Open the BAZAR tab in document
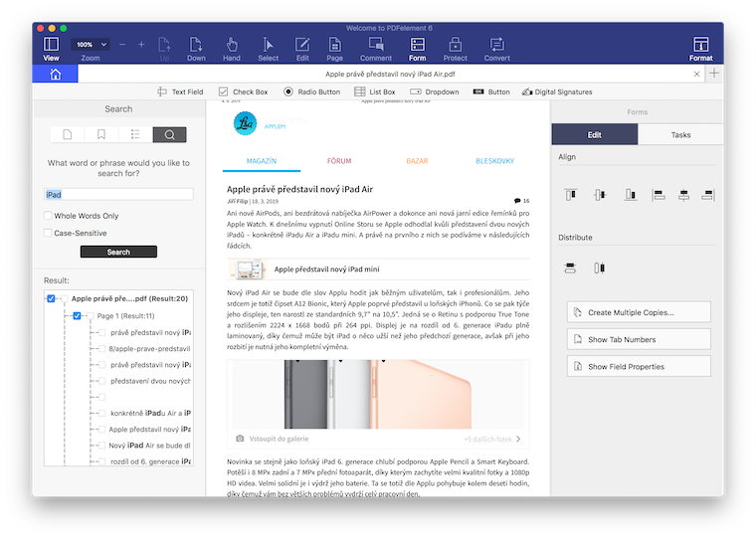Screen dimensions: 756x539 click(x=417, y=161)
